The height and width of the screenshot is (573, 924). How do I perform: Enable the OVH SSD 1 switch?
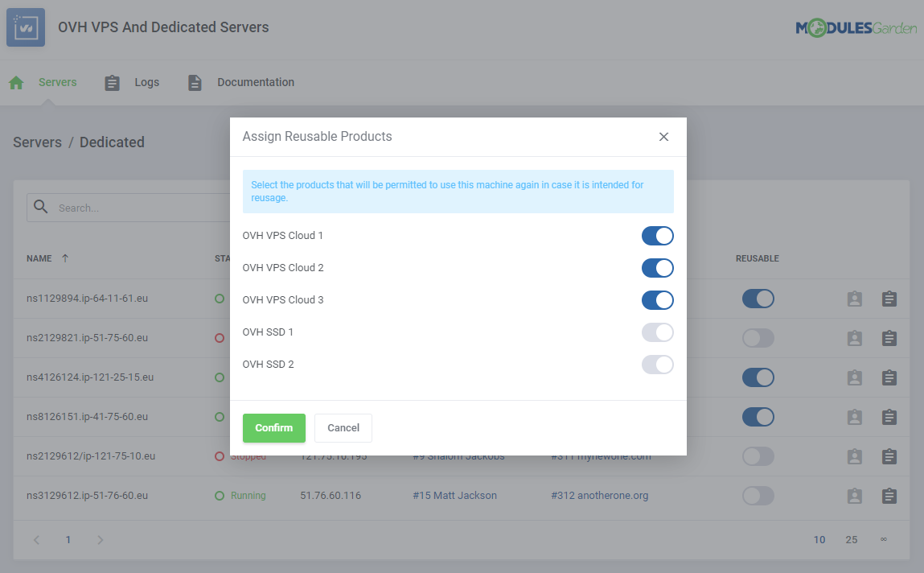(x=657, y=332)
